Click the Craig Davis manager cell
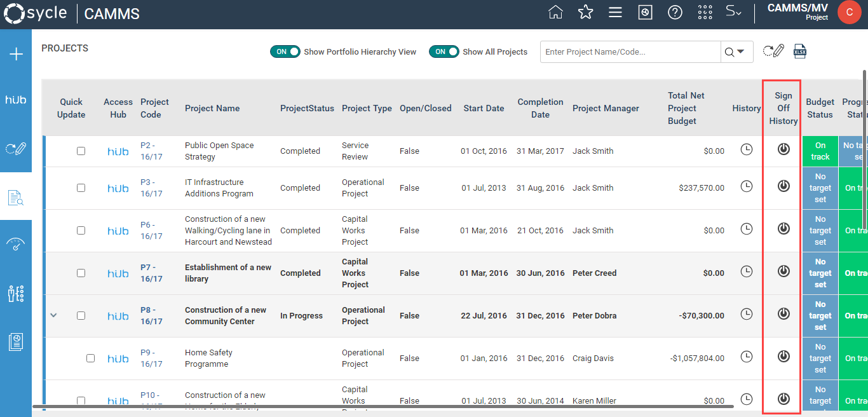Screen dimensions: 868x417 point(593,358)
